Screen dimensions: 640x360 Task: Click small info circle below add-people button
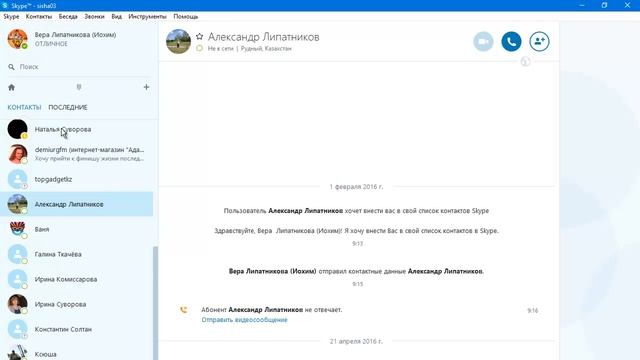coord(525,62)
